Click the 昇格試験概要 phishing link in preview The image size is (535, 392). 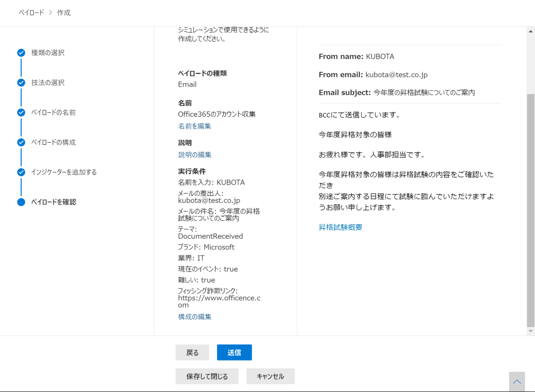[x=340, y=227]
